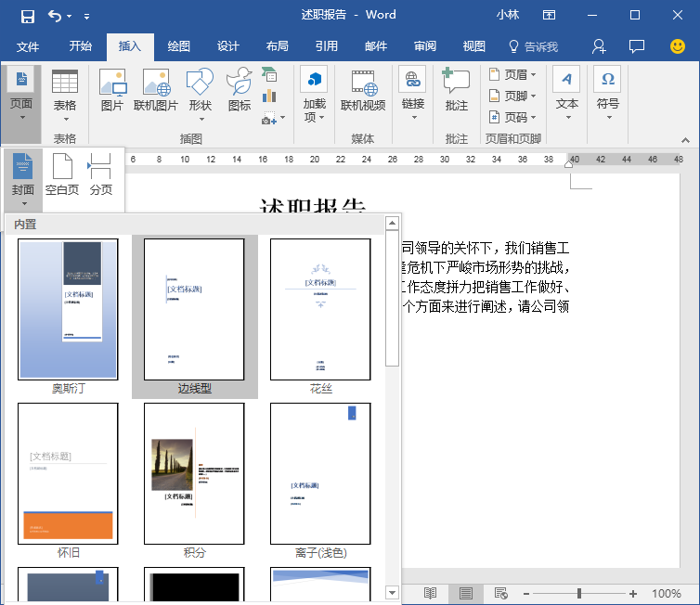Expand the Header (页眉) dropdown
700x605 pixels.
(512, 74)
